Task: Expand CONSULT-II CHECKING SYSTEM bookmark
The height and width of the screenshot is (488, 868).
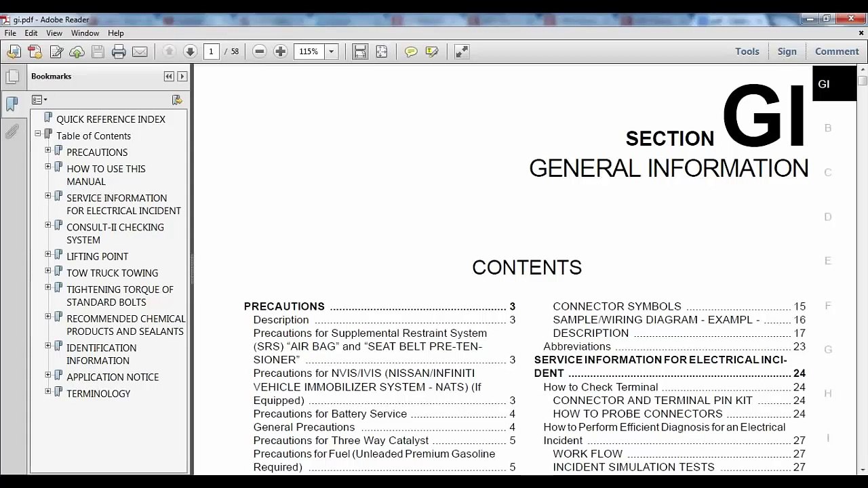Action: (x=48, y=224)
